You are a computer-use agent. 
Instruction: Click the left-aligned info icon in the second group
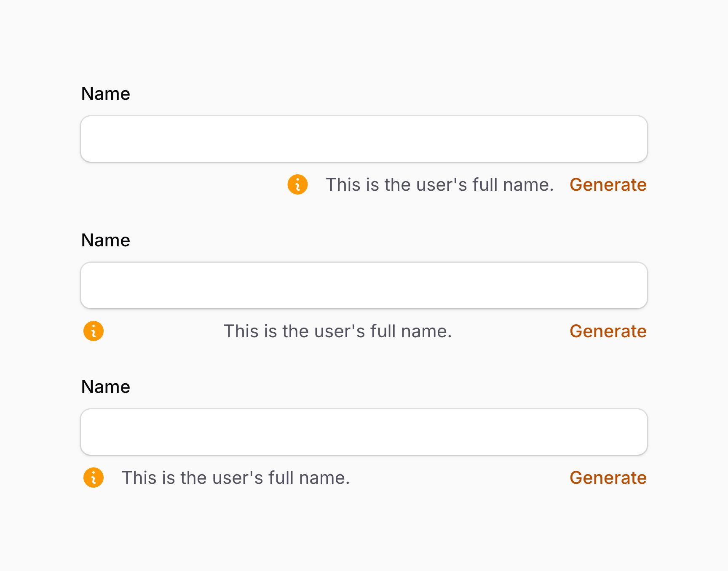93,331
